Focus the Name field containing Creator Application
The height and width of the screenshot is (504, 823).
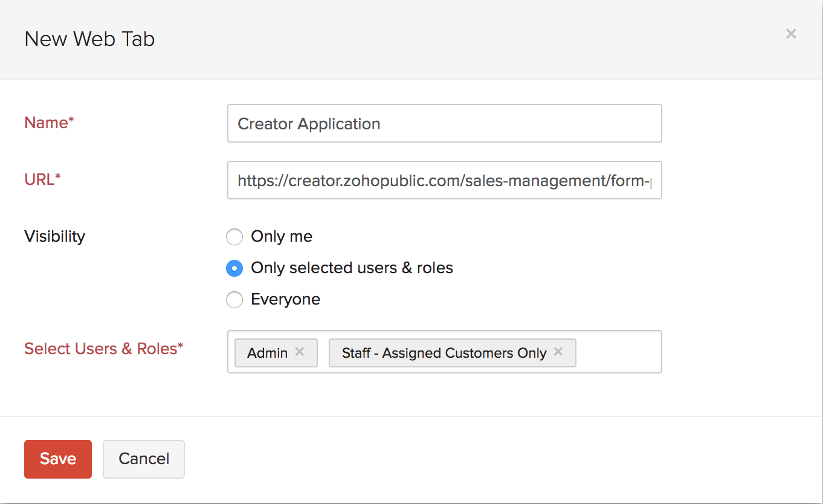coord(444,124)
